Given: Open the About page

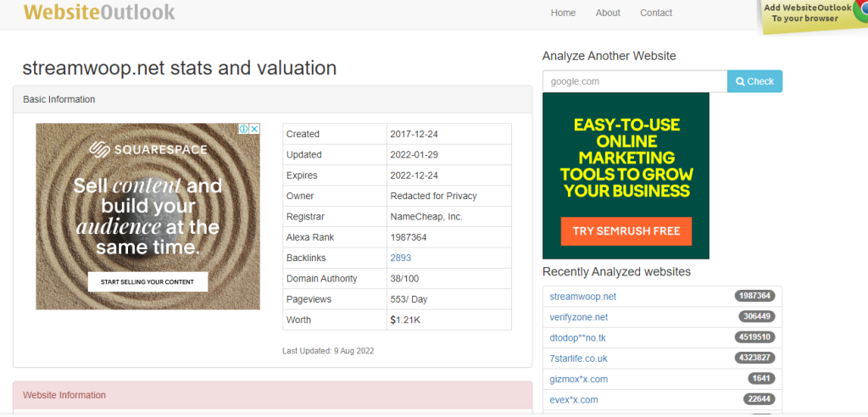Looking at the screenshot, I should [x=608, y=13].
